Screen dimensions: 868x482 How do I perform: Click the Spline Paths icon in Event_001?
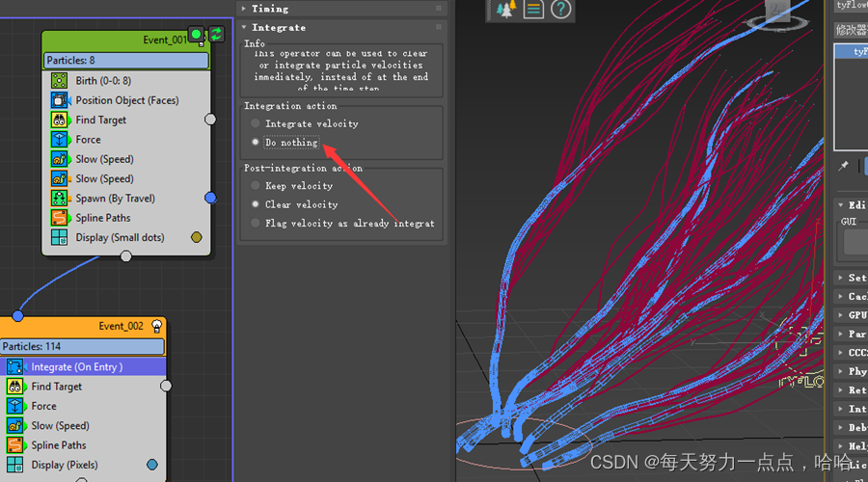(59, 218)
